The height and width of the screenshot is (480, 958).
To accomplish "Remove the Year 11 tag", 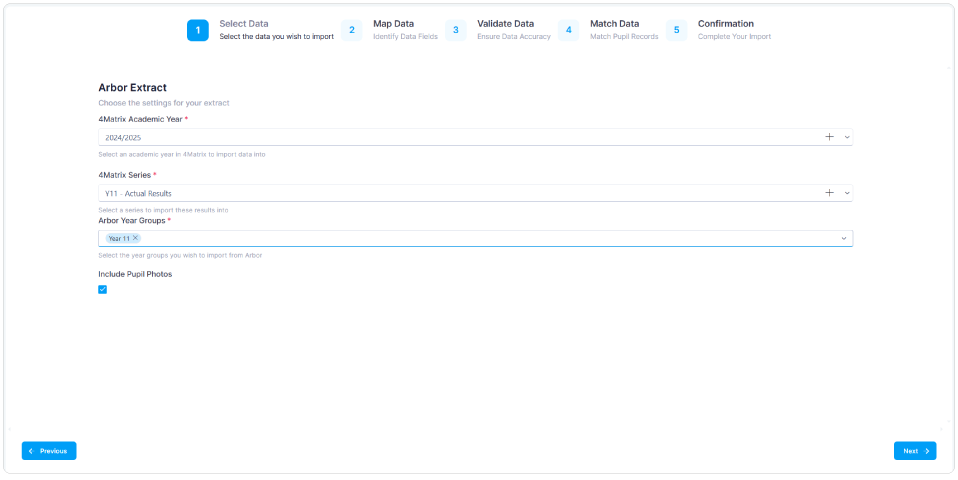I will 136,238.
